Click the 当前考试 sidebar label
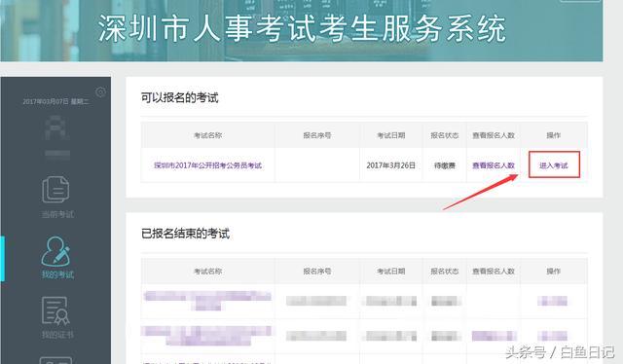Image resolution: width=623 pixels, height=364 pixels. pyautogui.click(x=57, y=214)
